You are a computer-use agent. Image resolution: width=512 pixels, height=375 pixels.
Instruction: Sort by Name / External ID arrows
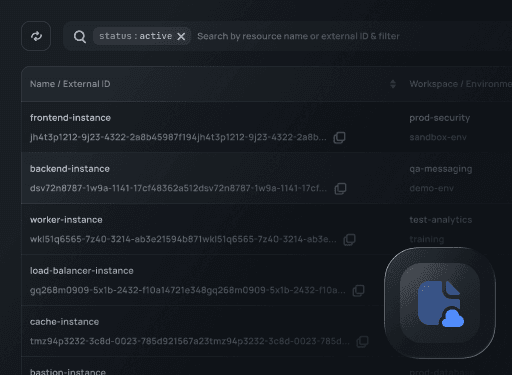(x=393, y=84)
